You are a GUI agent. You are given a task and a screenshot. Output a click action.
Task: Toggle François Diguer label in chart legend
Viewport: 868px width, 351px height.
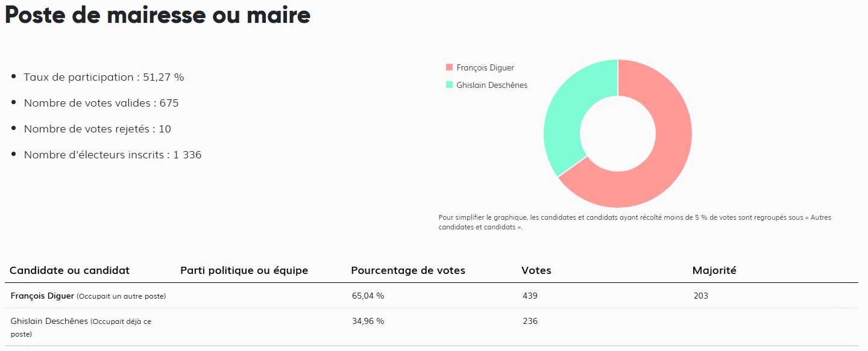tap(485, 67)
